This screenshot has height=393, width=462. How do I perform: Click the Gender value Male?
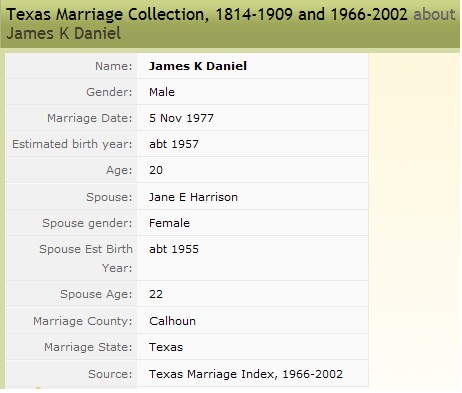pyautogui.click(x=162, y=92)
